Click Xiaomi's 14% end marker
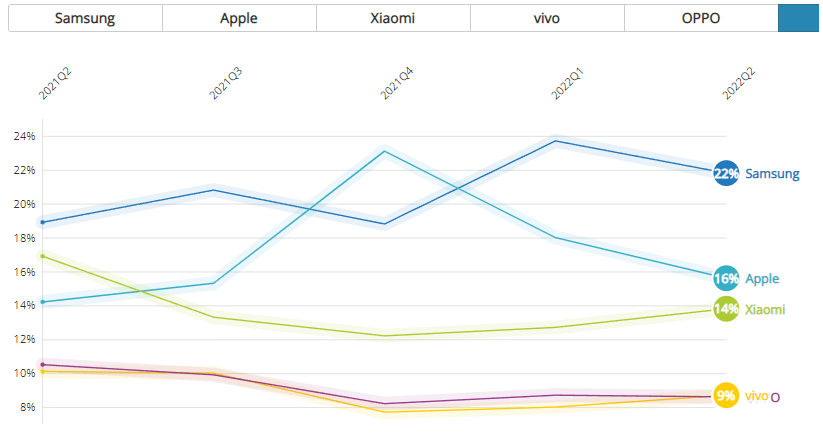 click(726, 309)
